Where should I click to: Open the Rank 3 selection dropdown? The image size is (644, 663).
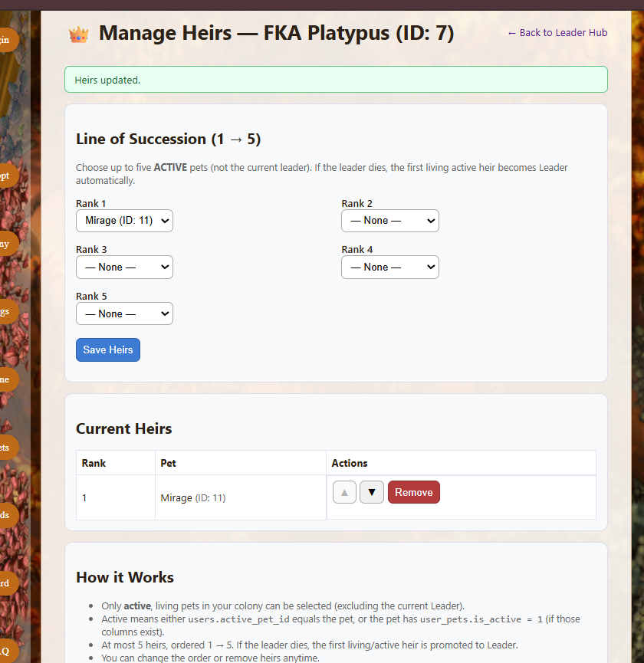[x=124, y=267]
